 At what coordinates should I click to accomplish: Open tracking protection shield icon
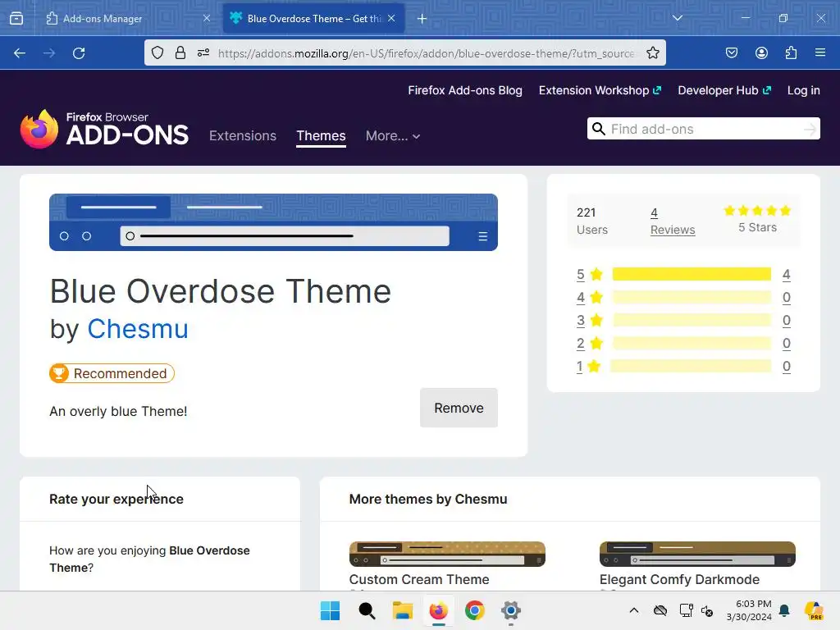(x=157, y=52)
